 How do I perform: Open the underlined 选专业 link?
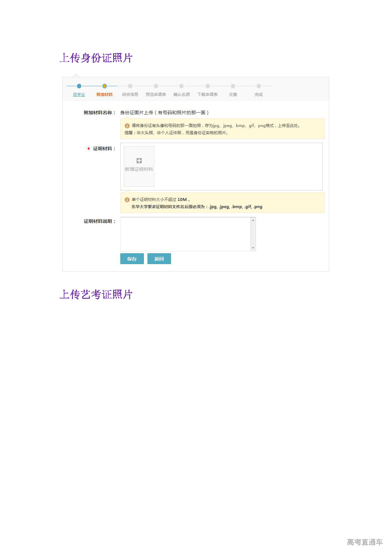click(79, 95)
